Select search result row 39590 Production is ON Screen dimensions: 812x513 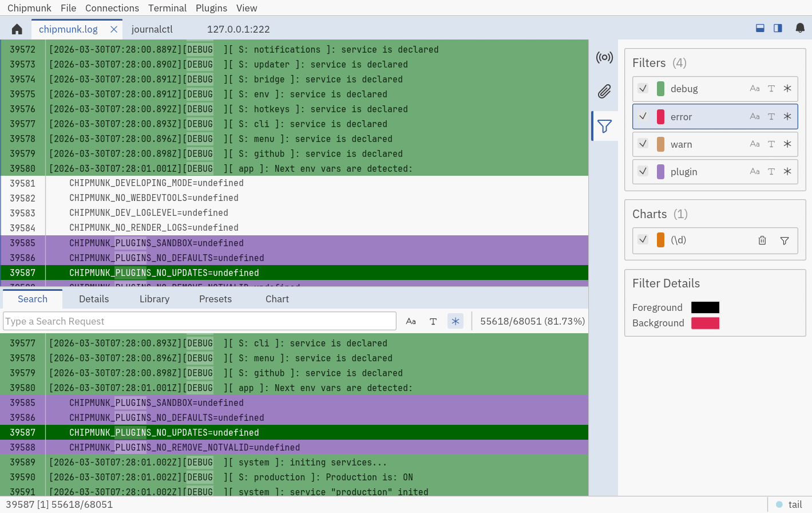click(294, 477)
